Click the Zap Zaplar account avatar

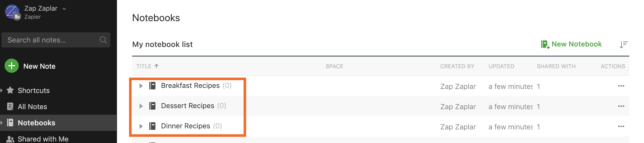tap(12, 12)
